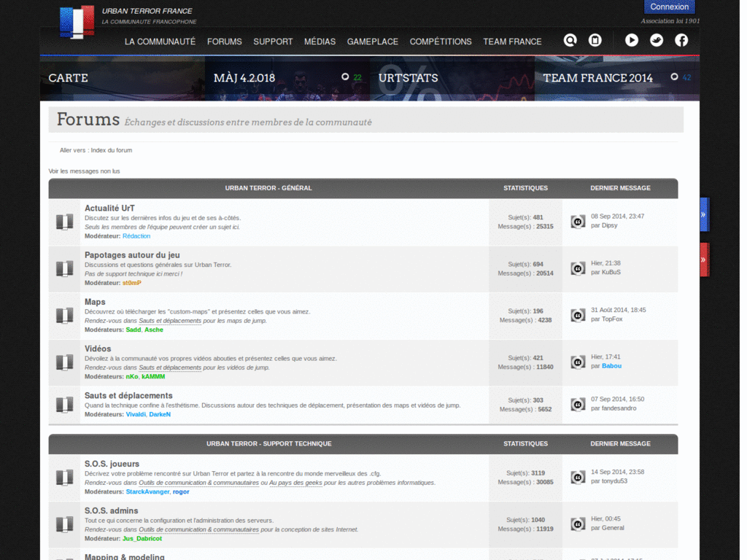Open the Twitter bird icon

657,41
